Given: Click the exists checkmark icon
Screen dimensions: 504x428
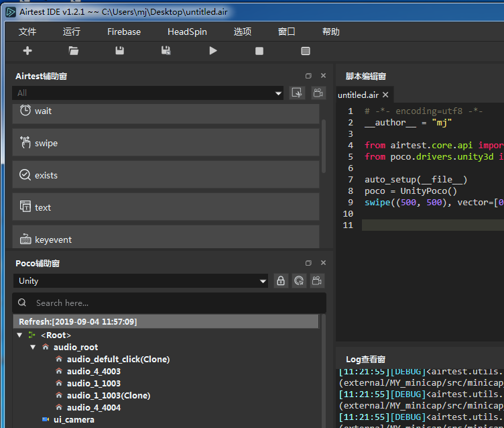Looking at the screenshot, I should [x=25, y=174].
